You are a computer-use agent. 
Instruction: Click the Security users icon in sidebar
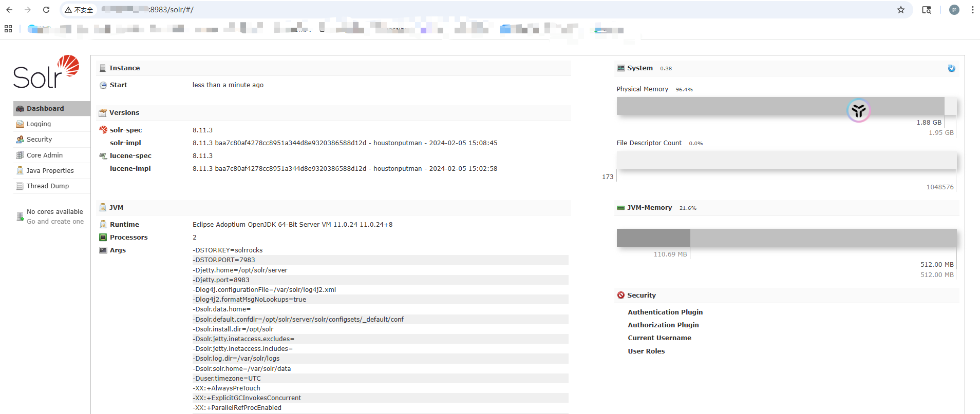click(x=20, y=140)
